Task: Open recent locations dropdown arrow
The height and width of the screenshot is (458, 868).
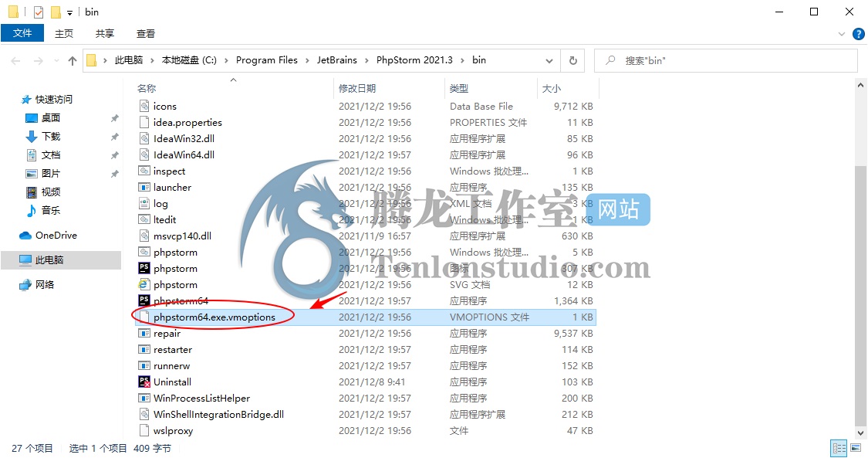Action: [x=56, y=61]
